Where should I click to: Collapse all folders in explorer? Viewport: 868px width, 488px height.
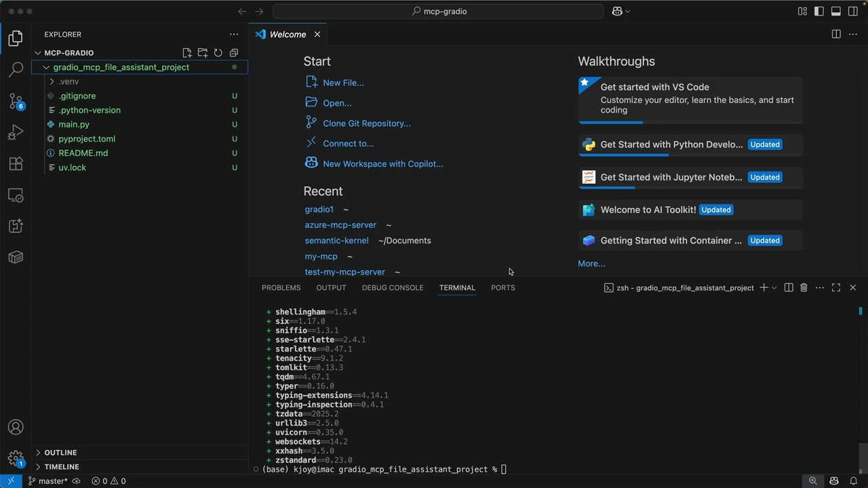(x=234, y=53)
